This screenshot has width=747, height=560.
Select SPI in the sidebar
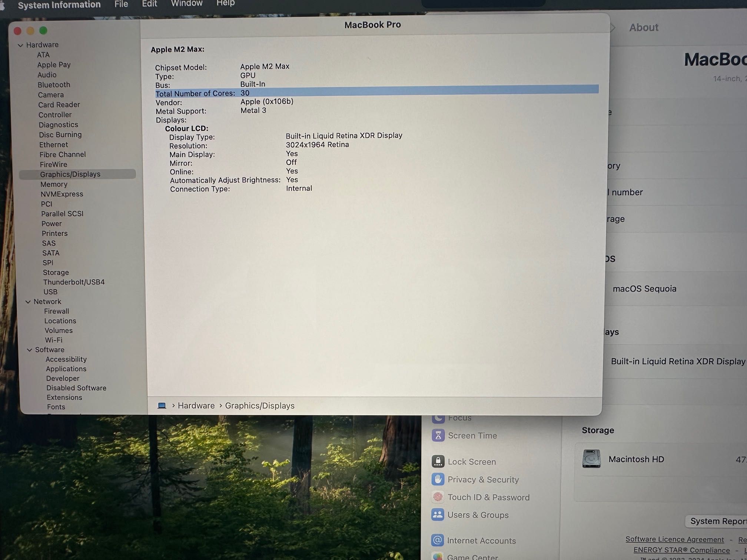coord(48,263)
